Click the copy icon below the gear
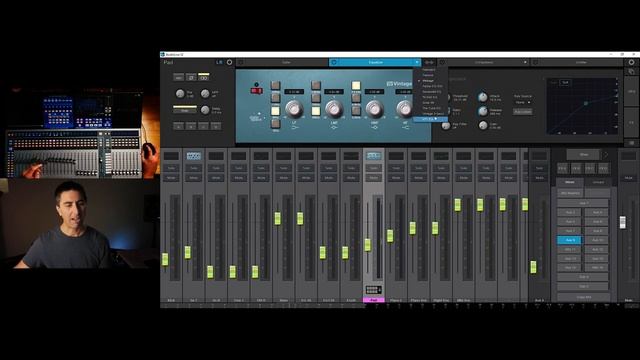Image resolution: width=640 pixels, height=360 pixels. pyautogui.click(x=631, y=72)
